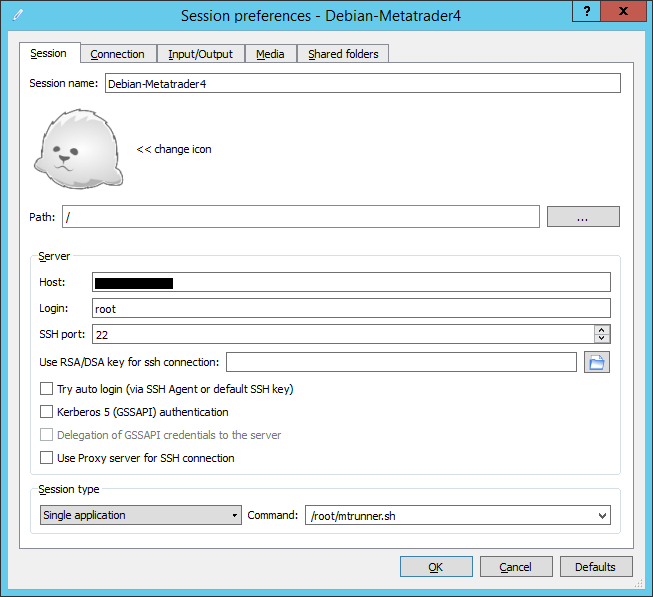Open the help question mark button

pyautogui.click(x=586, y=11)
